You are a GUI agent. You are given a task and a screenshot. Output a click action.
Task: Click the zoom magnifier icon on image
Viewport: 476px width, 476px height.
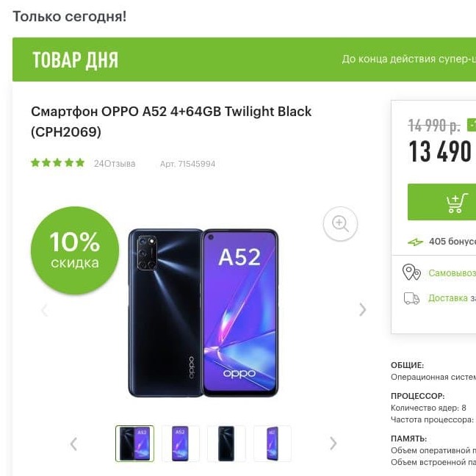[x=340, y=224]
